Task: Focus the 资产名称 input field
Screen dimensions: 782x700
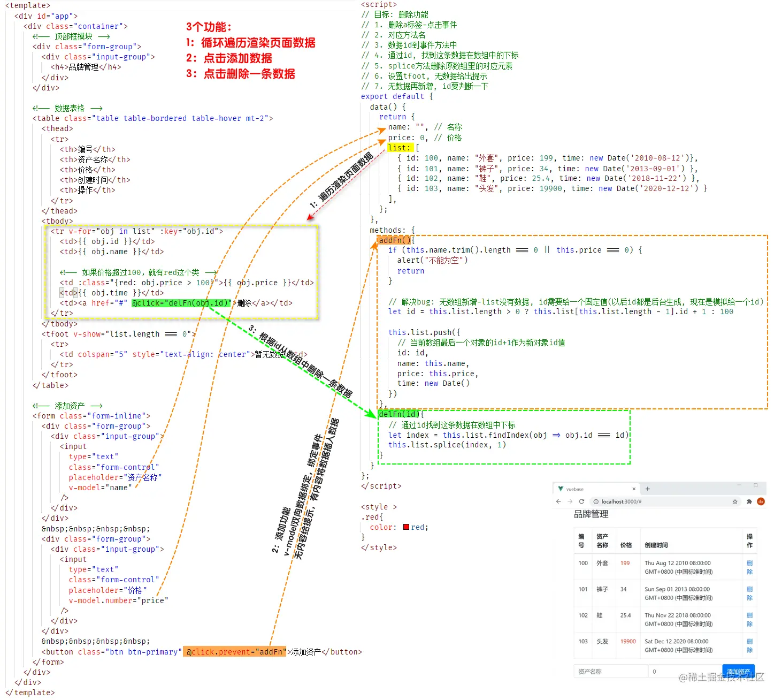Action: (x=610, y=672)
